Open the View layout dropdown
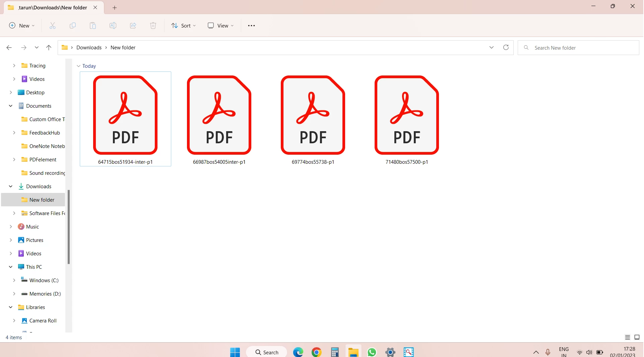 click(220, 25)
